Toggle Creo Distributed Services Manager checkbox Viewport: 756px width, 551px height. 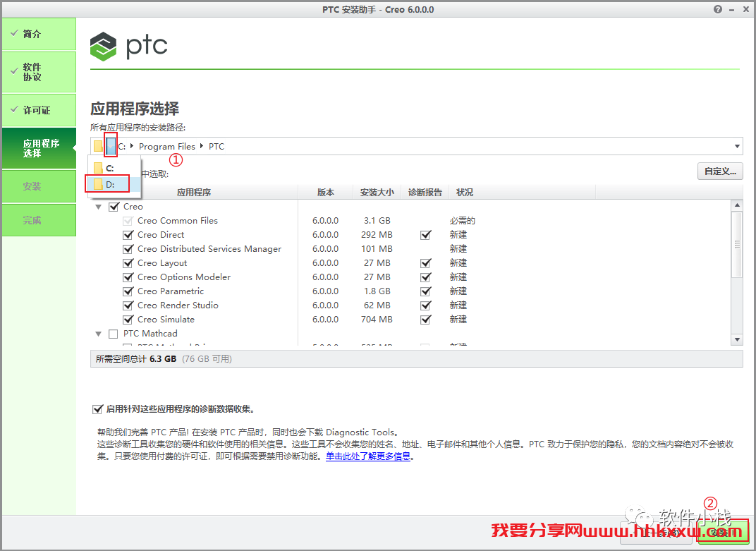click(128, 249)
